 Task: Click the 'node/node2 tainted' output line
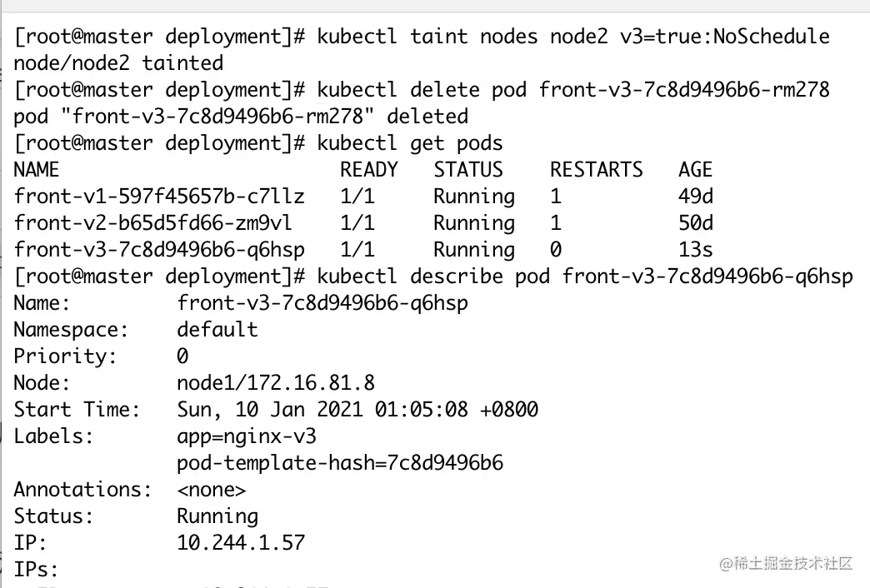(x=118, y=63)
